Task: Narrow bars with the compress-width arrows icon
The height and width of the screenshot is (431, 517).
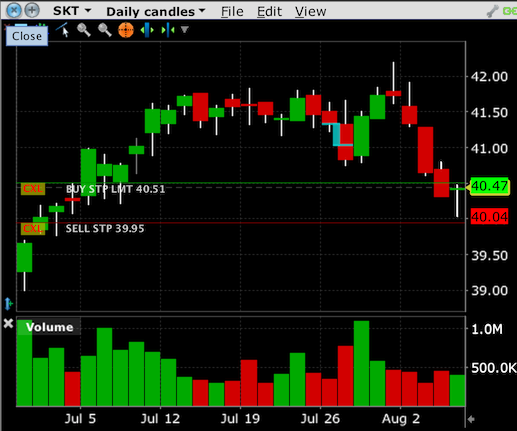Action: [x=168, y=30]
